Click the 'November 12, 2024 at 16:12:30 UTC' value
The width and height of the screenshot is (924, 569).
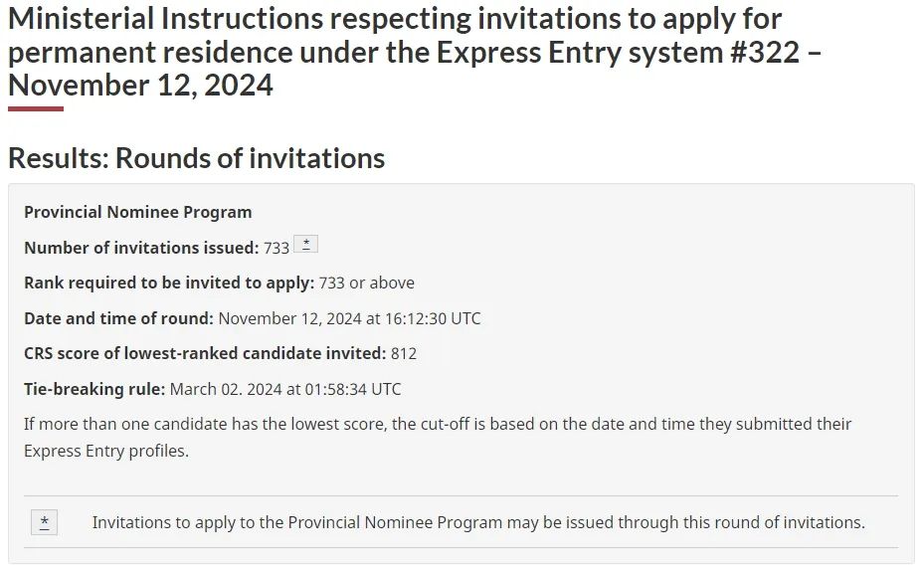click(x=349, y=319)
